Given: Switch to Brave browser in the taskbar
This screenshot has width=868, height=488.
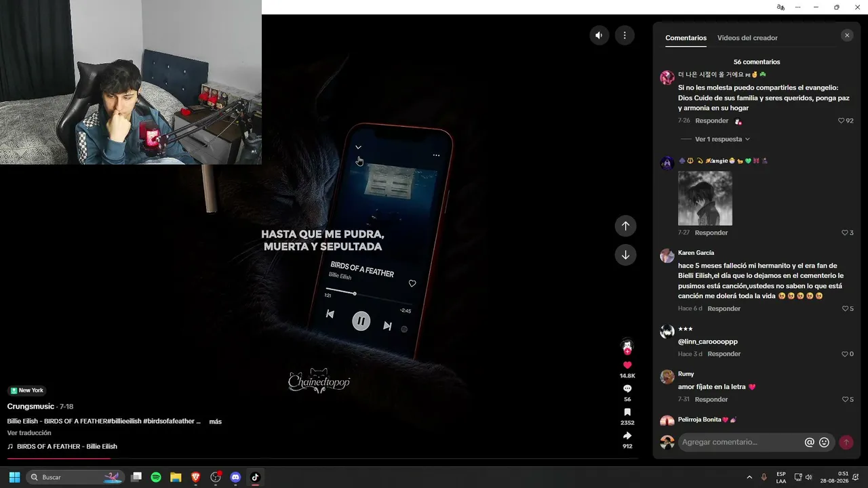Looking at the screenshot, I should (195, 477).
